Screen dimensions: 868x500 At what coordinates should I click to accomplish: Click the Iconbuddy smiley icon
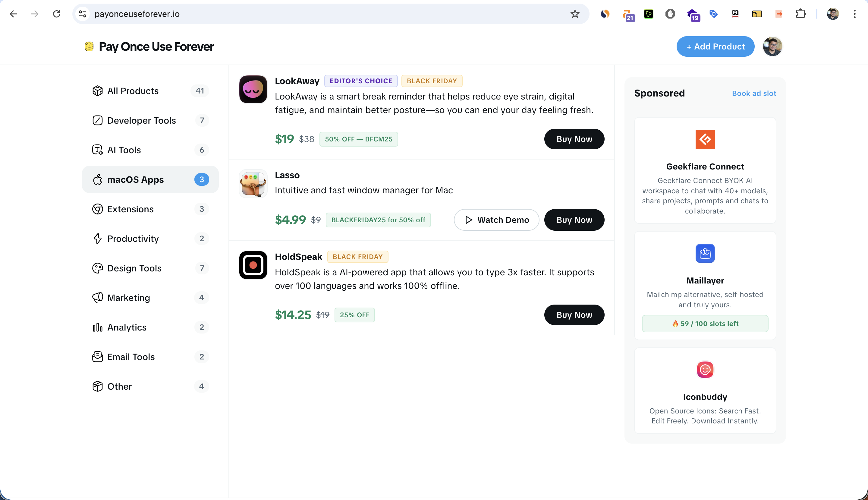pyautogui.click(x=705, y=370)
